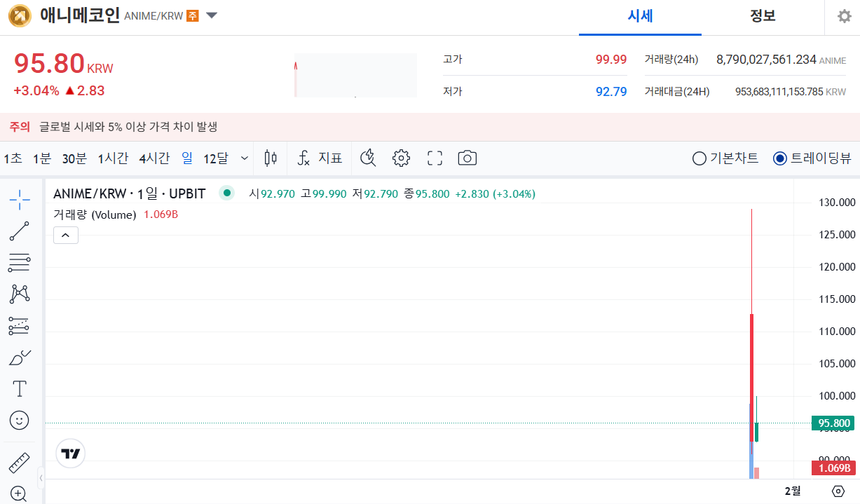Select the 트레이딩뷰 radio button
The height and width of the screenshot is (504, 860).
pyautogui.click(x=780, y=158)
